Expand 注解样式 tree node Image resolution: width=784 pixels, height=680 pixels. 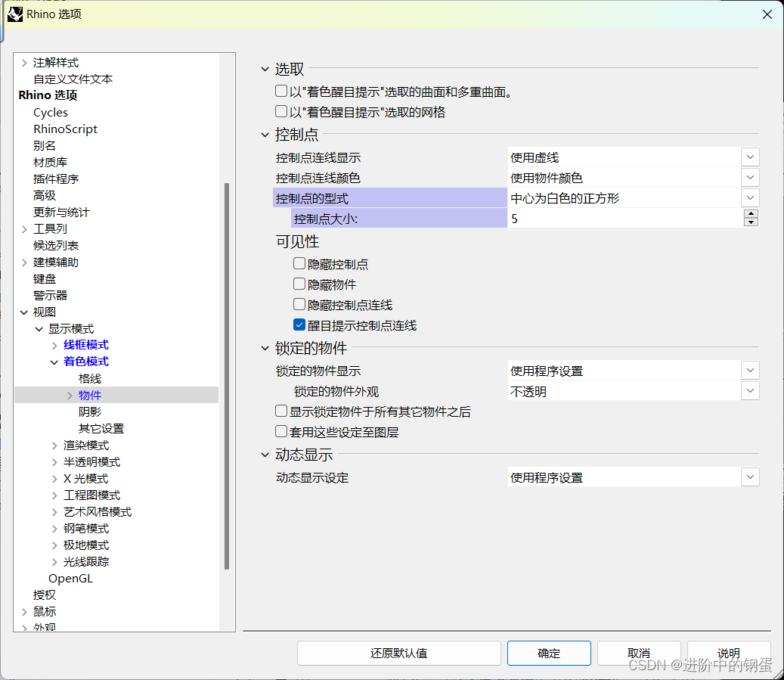(x=24, y=63)
